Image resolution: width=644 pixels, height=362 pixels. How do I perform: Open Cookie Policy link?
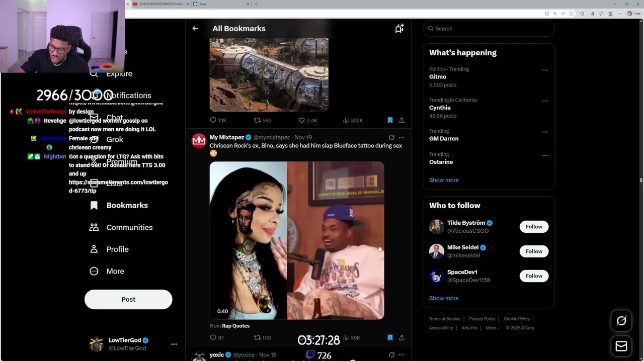(x=517, y=319)
